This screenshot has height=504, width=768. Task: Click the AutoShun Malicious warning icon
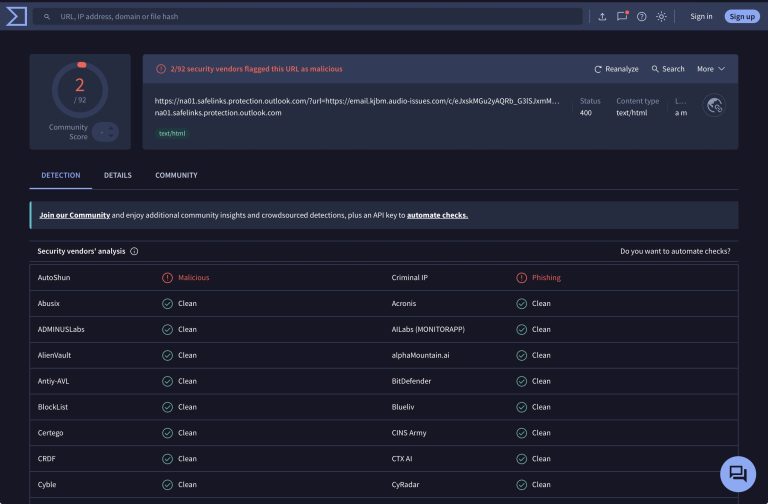coord(168,278)
